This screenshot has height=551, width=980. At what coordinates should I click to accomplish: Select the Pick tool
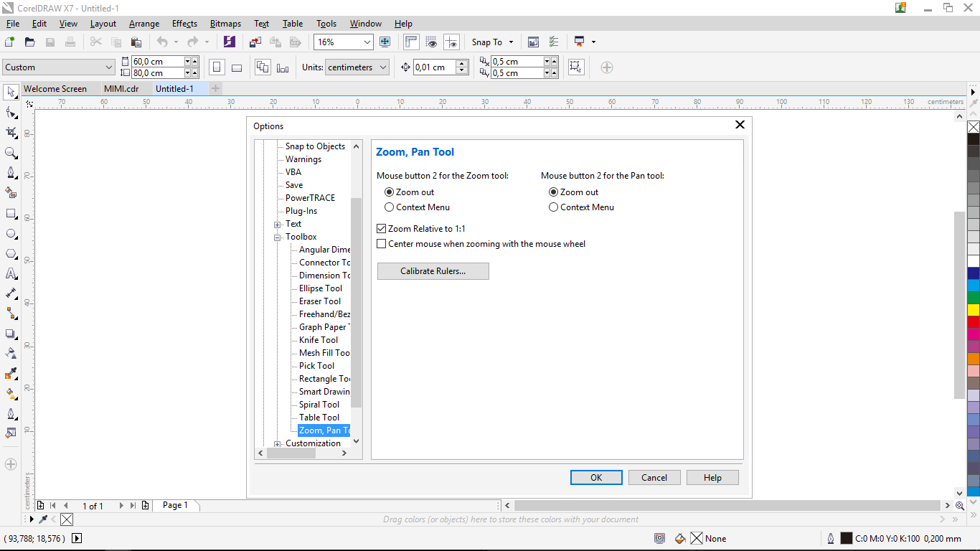[10, 92]
